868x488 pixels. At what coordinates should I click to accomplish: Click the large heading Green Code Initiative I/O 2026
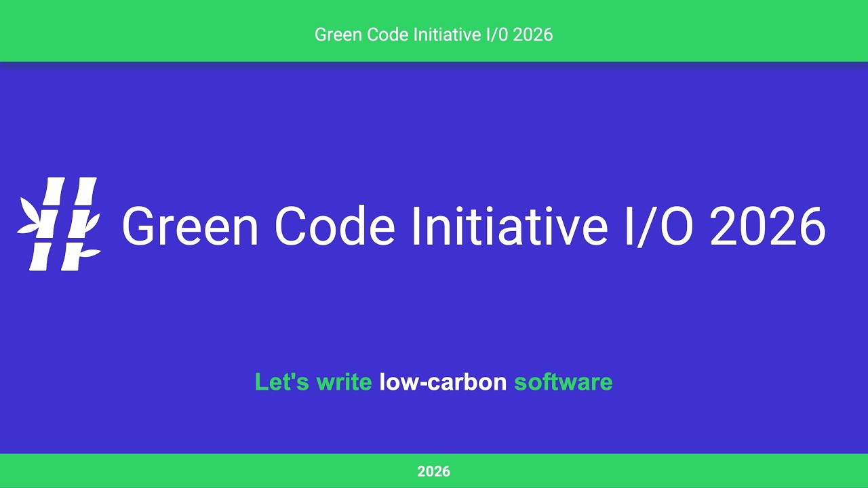(474, 226)
